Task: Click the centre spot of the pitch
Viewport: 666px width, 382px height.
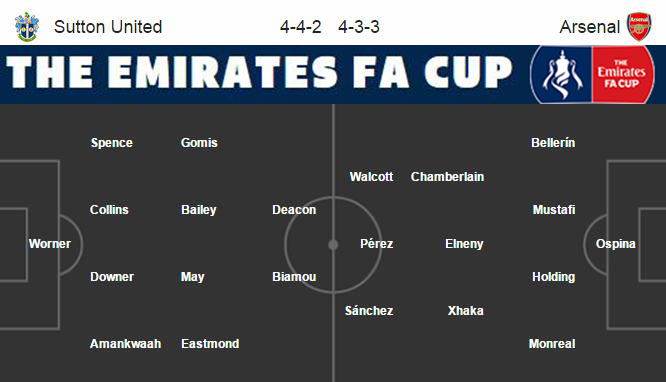Action: [333, 245]
